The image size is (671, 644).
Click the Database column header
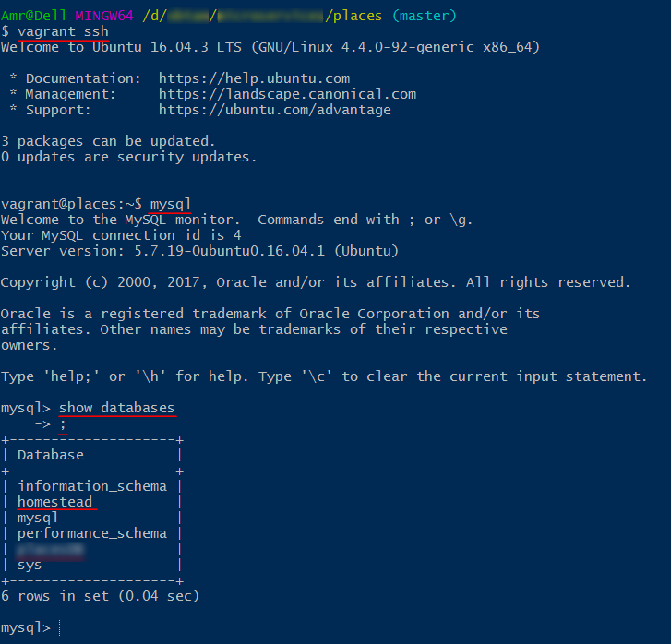[51, 455]
